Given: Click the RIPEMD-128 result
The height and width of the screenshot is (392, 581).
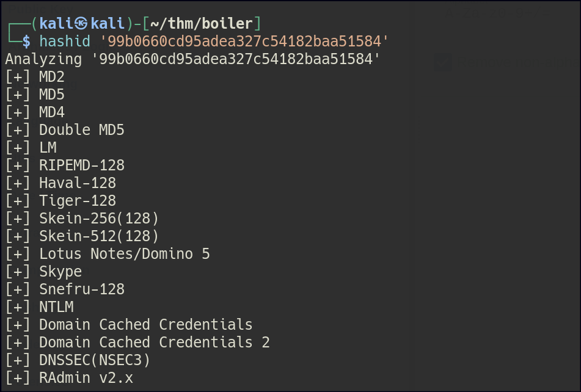Looking at the screenshot, I should (x=81, y=165).
